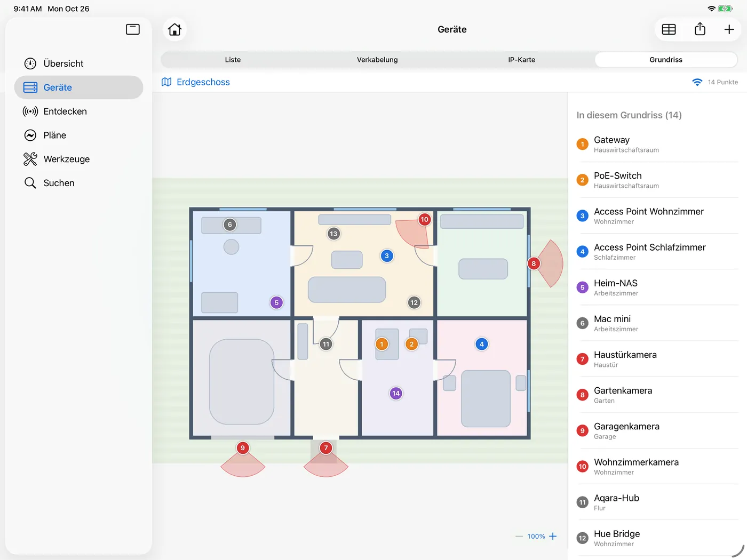Click marker 10 Wohnzimmerkamera on floor plan
This screenshot has width=747, height=560.
(x=424, y=219)
